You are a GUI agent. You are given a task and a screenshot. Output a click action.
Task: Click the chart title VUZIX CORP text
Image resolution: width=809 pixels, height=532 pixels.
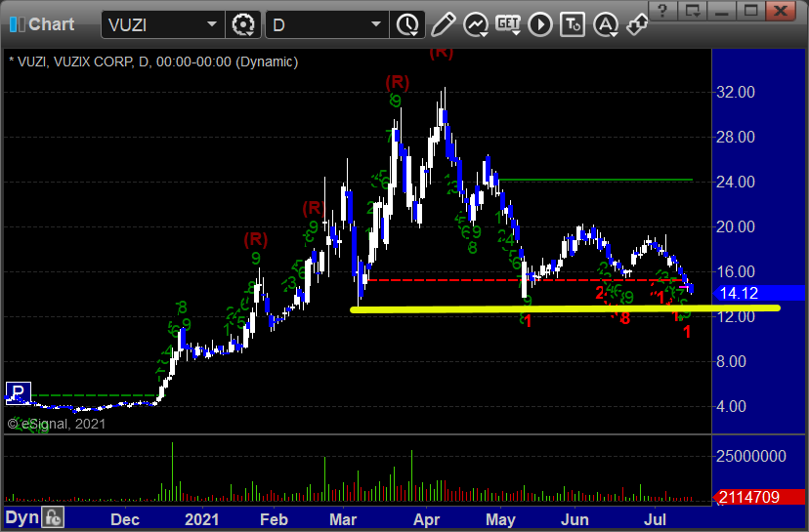pos(94,61)
